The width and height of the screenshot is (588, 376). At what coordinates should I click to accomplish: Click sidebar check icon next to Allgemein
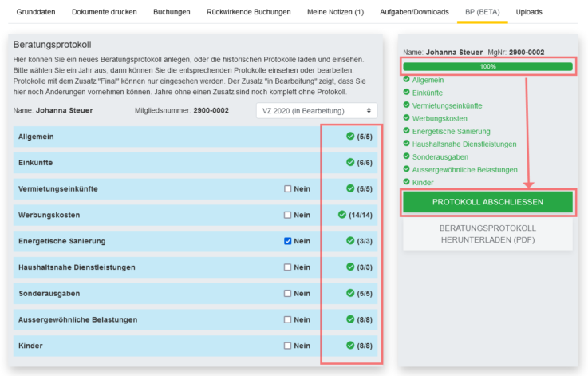[x=407, y=79]
